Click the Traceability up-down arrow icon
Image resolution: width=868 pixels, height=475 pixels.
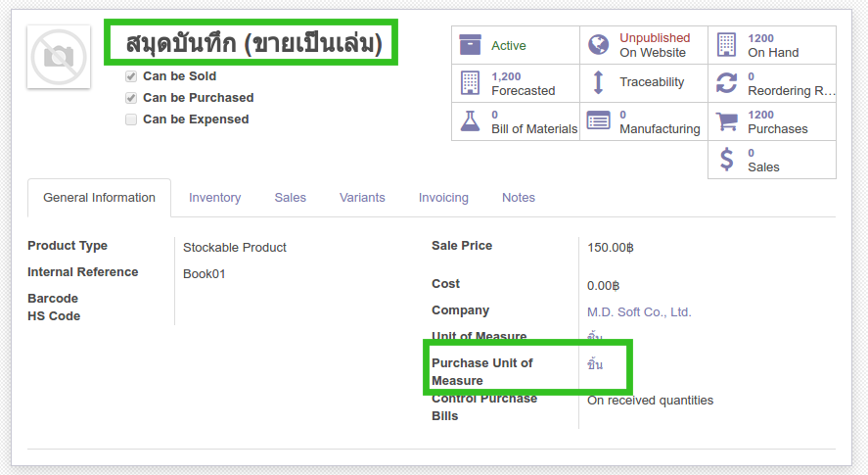click(598, 82)
